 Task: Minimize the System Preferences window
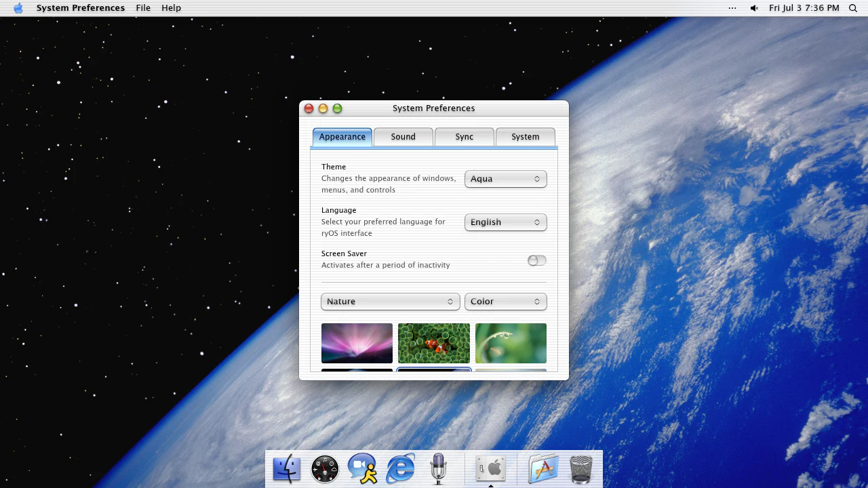click(323, 108)
